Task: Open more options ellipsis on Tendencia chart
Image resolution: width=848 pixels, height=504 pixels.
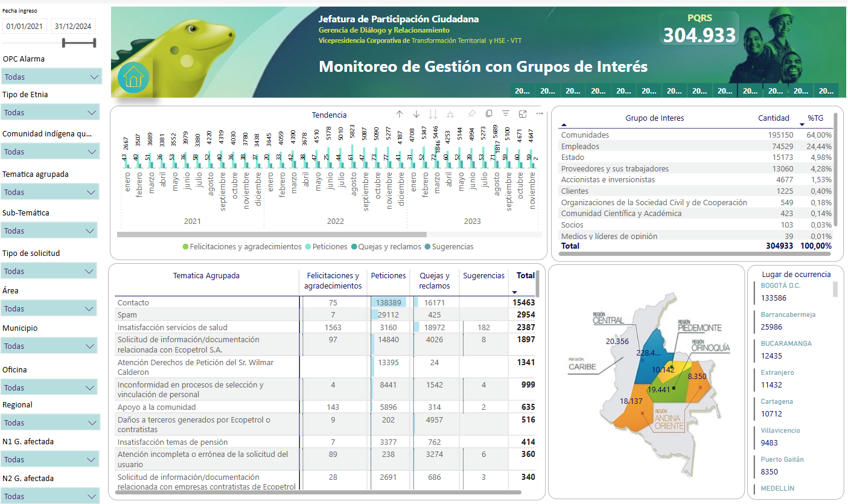Action: 540,114
